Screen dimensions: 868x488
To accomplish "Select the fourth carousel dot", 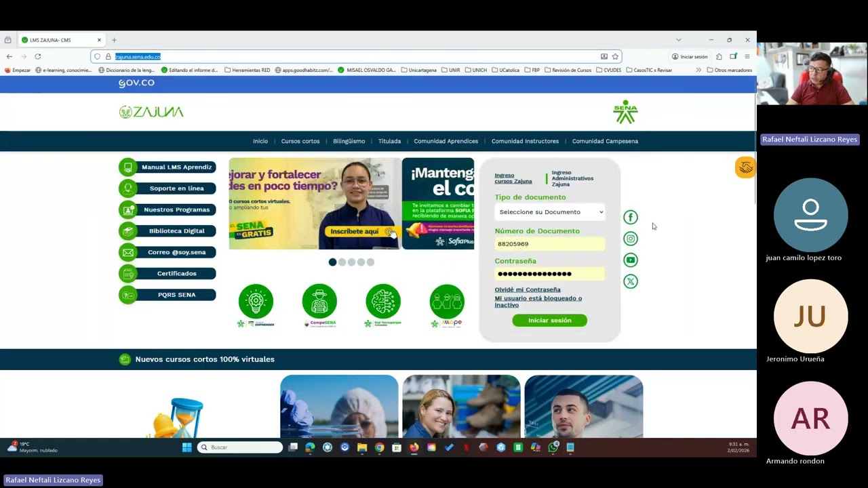I will coord(361,262).
